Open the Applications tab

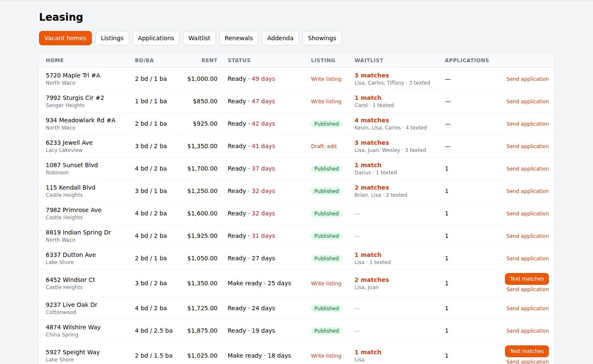(156, 38)
